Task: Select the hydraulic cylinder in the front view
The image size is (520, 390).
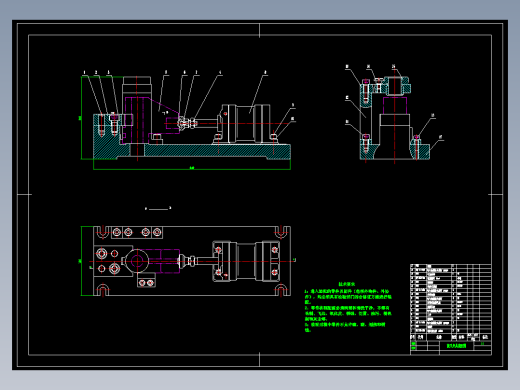Action: point(245,124)
